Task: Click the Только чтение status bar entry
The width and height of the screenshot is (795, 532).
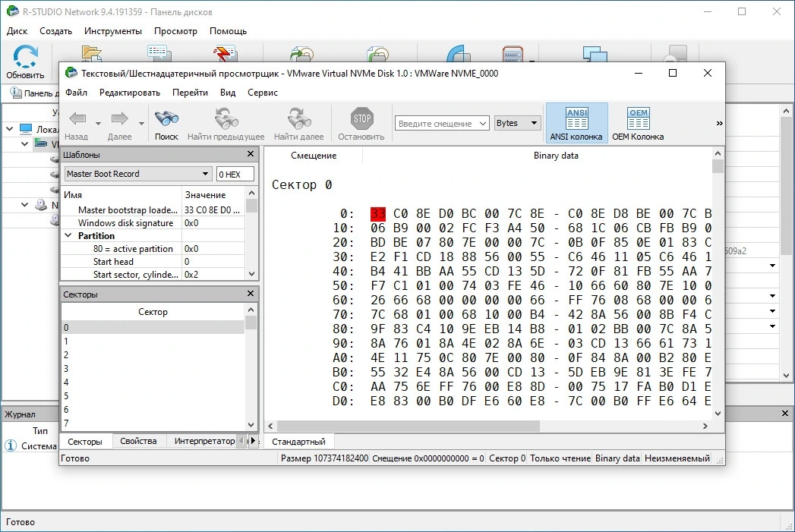Action: pyautogui.click(x=560, y=458)
